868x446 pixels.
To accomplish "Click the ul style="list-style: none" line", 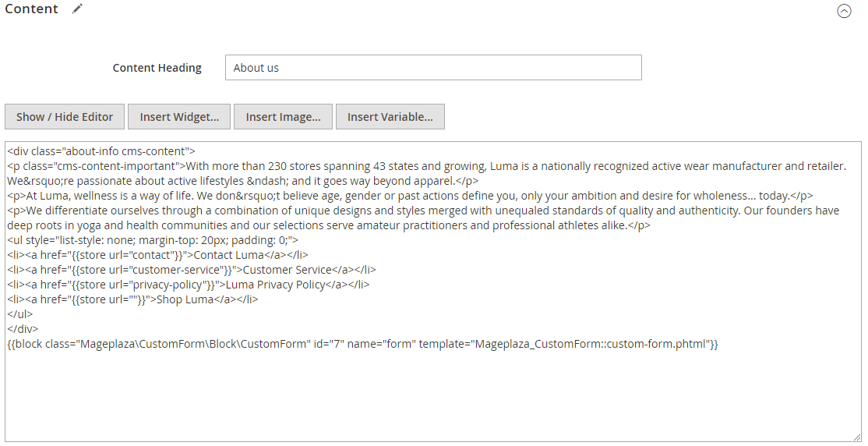I will coord(153,240).
